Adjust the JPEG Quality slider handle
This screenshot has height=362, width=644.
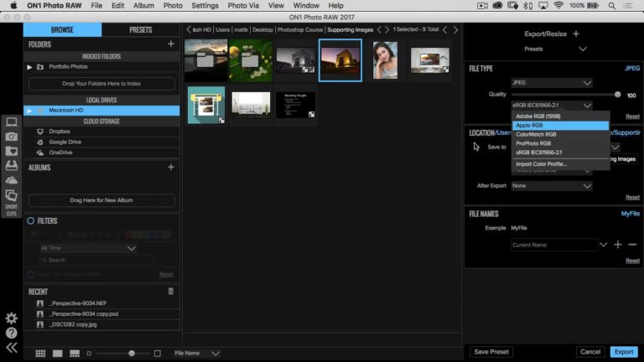coord(617,95)
